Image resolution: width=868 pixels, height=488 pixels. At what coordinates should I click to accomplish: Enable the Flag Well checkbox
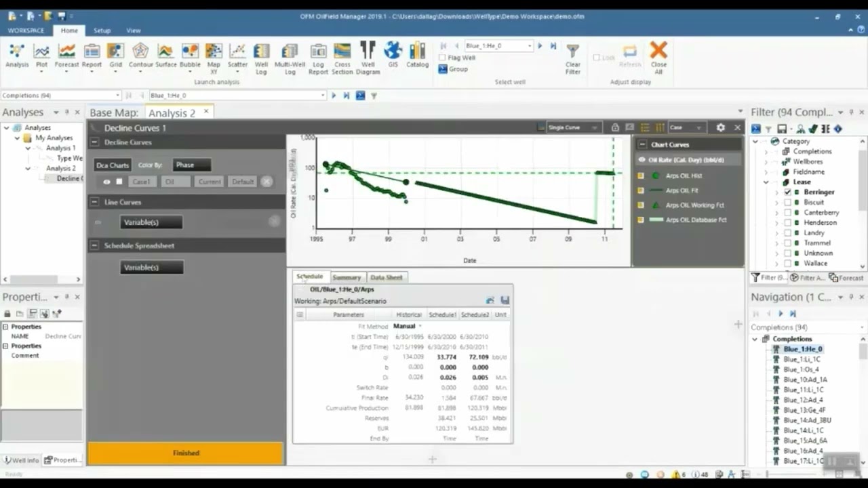pos(442,58)
